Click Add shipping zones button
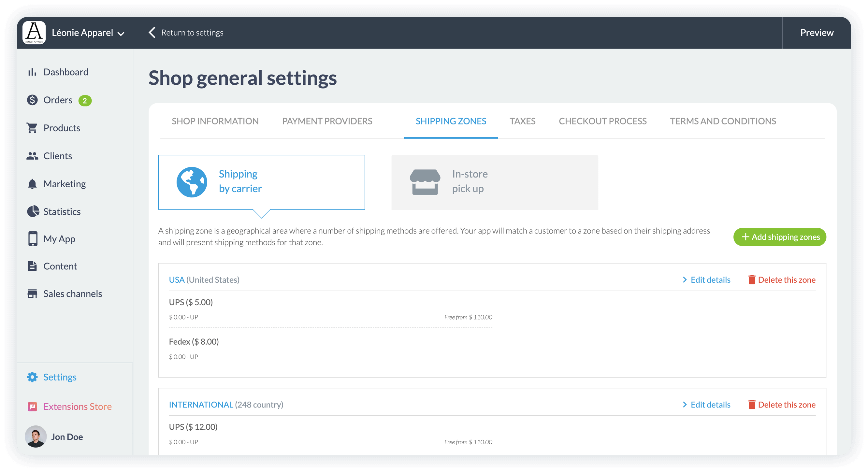The height and width of the screenshot is (472, 868). coord(780,237)
